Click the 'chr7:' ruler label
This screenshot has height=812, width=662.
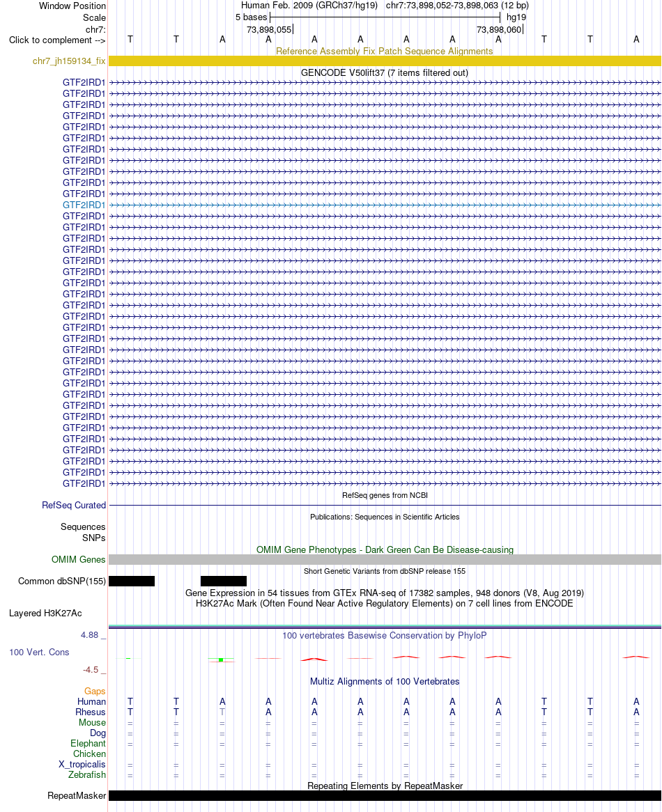click(x=95, y=30)
